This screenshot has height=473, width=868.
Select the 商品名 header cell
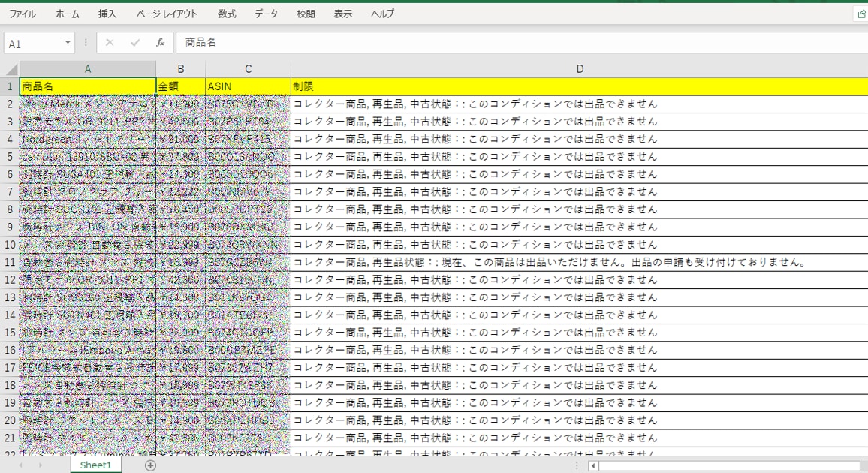pyautogui.click(x=88, y=86)
